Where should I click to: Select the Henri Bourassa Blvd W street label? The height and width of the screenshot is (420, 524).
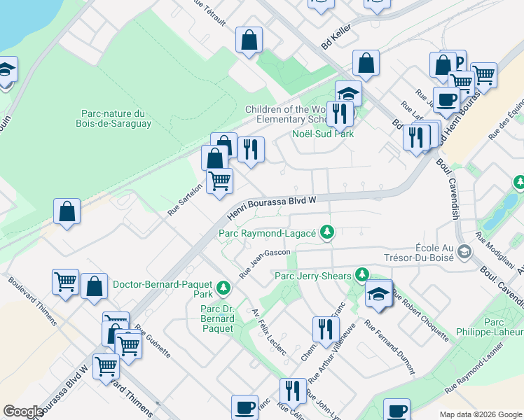coord(271,207)
